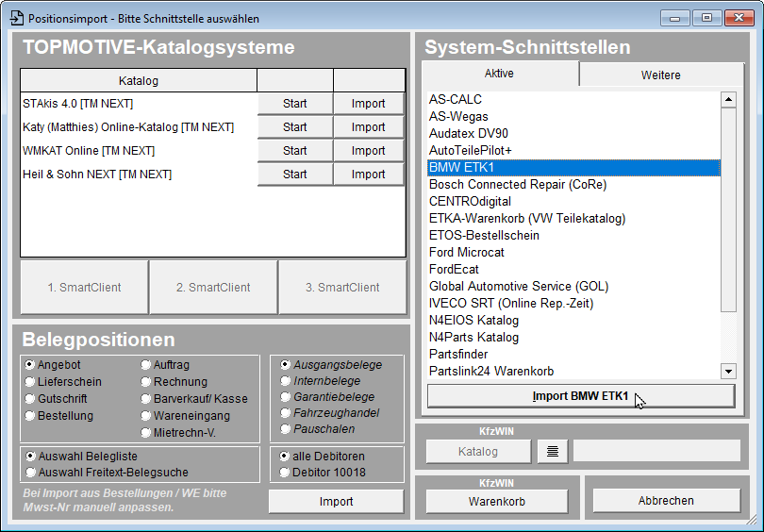Click the interface list scroll down arrow

point(728,372)
